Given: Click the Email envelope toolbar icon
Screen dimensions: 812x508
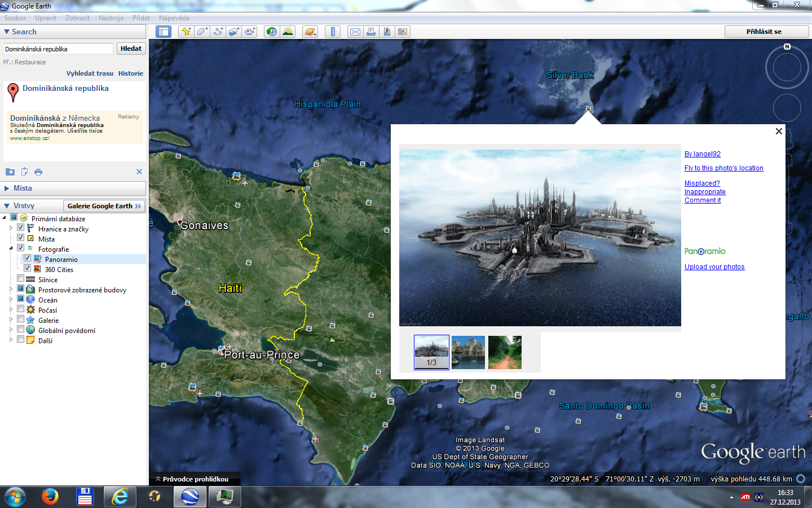Looking at the screenshot, I should pos(355,32).
